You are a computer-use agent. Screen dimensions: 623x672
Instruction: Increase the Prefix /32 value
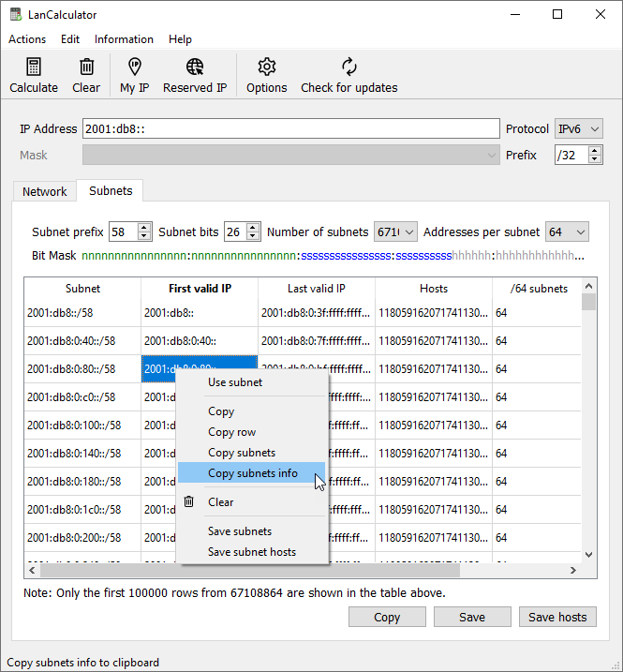tap(594, 151)
